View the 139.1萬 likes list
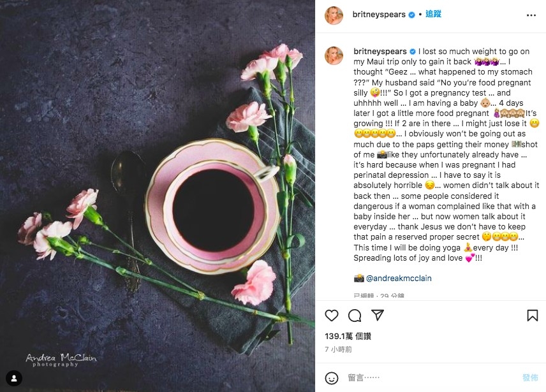 tap(348, 336)
